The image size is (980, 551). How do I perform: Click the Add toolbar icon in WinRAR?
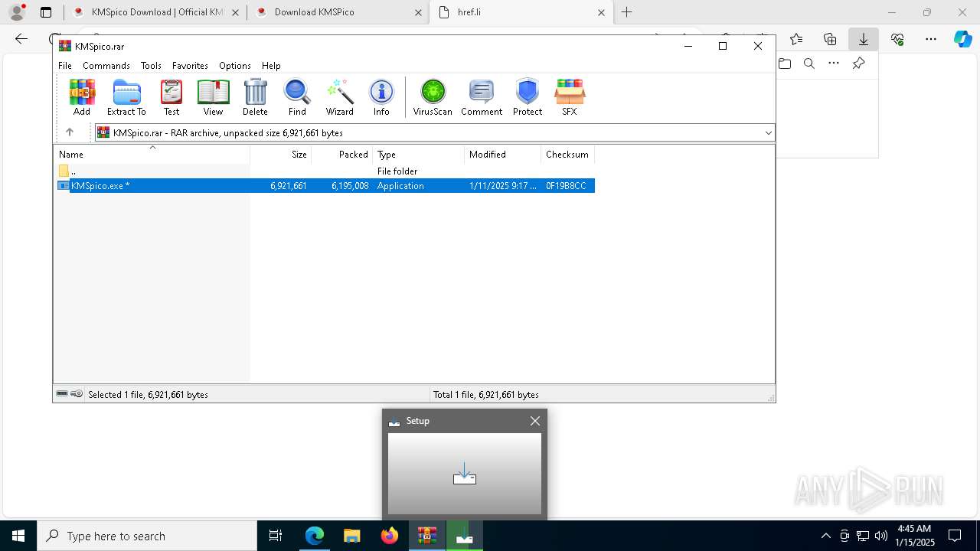pyautogui.click(x=82, y=97)
